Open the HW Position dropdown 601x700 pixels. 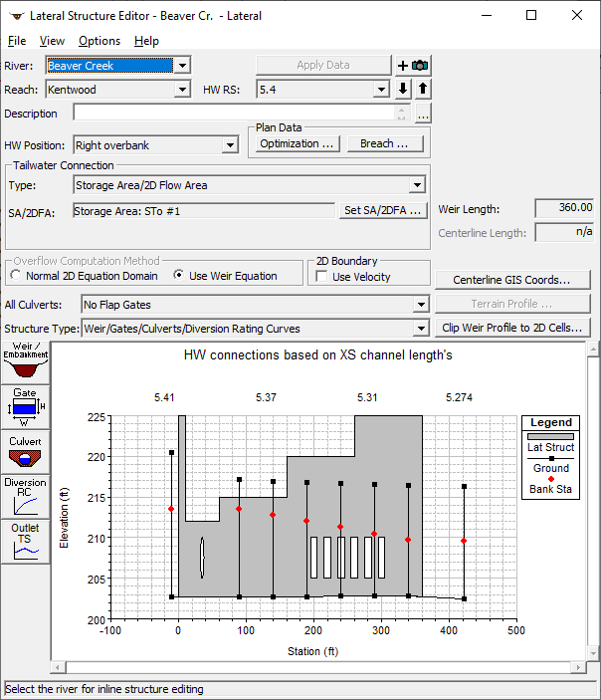click(230, 145)
